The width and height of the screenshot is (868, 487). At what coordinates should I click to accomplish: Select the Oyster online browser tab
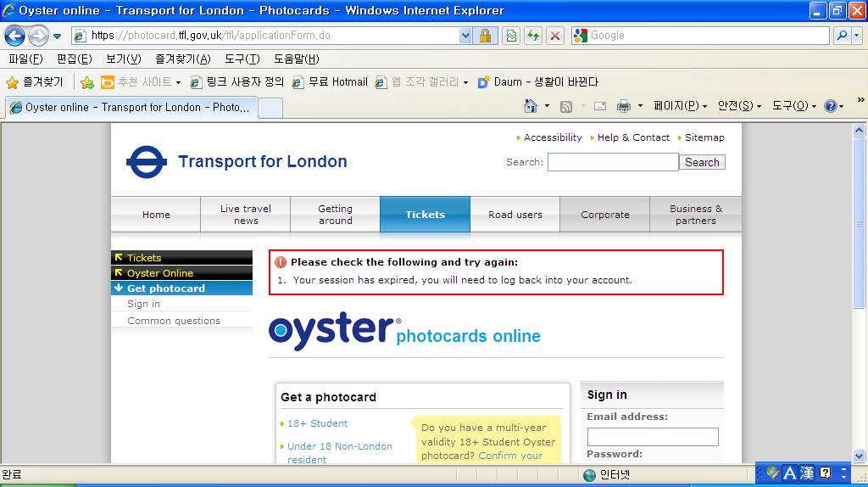[x=131, y=108]
